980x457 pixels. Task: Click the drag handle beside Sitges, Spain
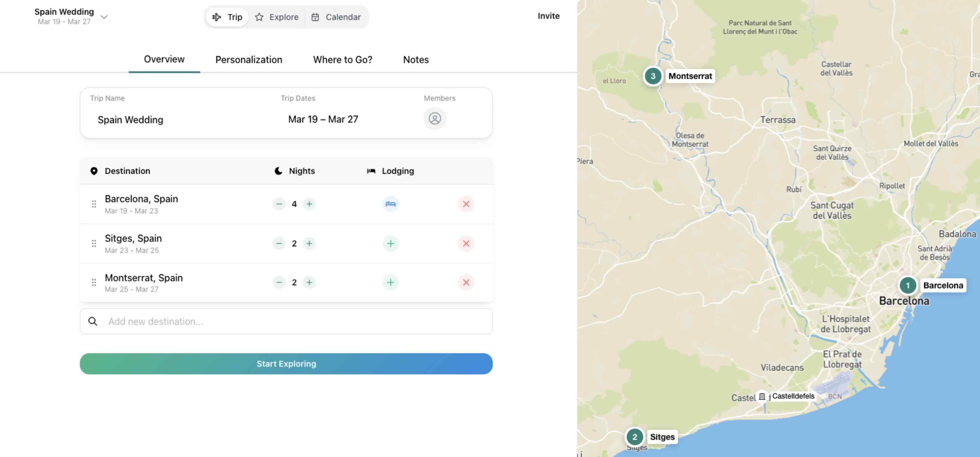pyautogui.click(x=94, y=243)
